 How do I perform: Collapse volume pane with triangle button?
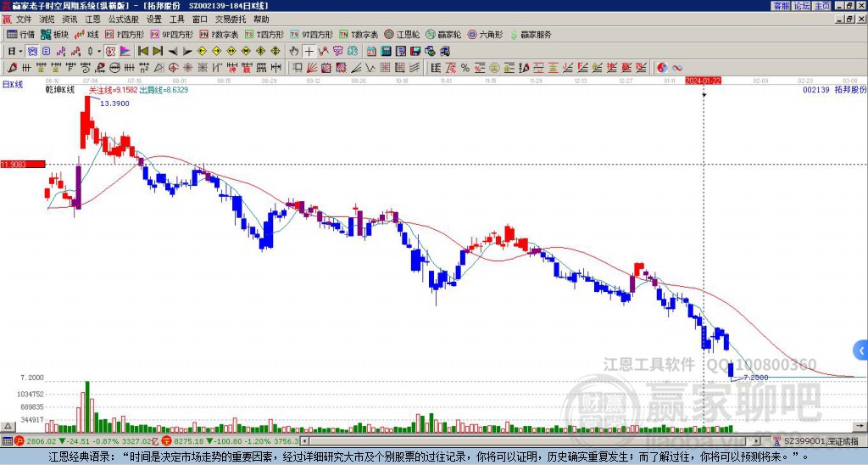8,426
